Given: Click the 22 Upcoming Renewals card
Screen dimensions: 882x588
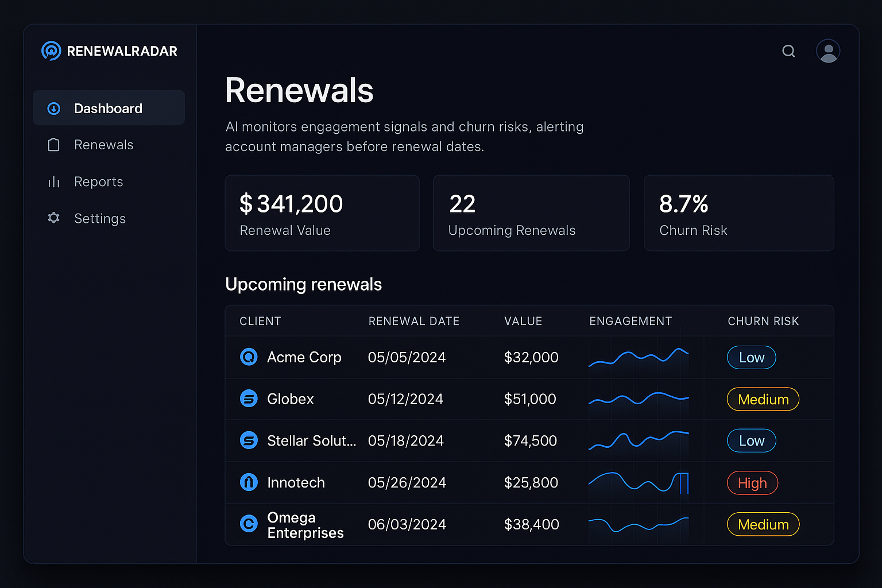Looking at the screenshot, I should point(531,213).
